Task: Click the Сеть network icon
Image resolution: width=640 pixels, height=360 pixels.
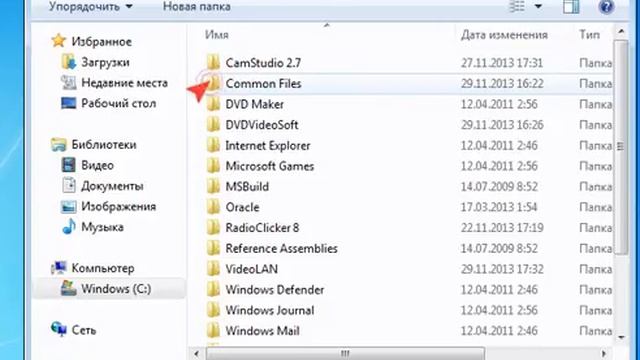Action: point(59,329)
